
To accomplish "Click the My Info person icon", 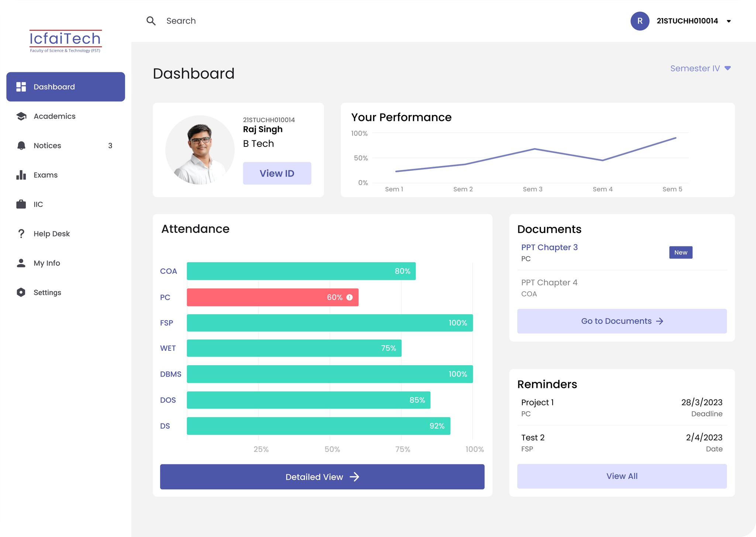I will click(x=21, y=263).
